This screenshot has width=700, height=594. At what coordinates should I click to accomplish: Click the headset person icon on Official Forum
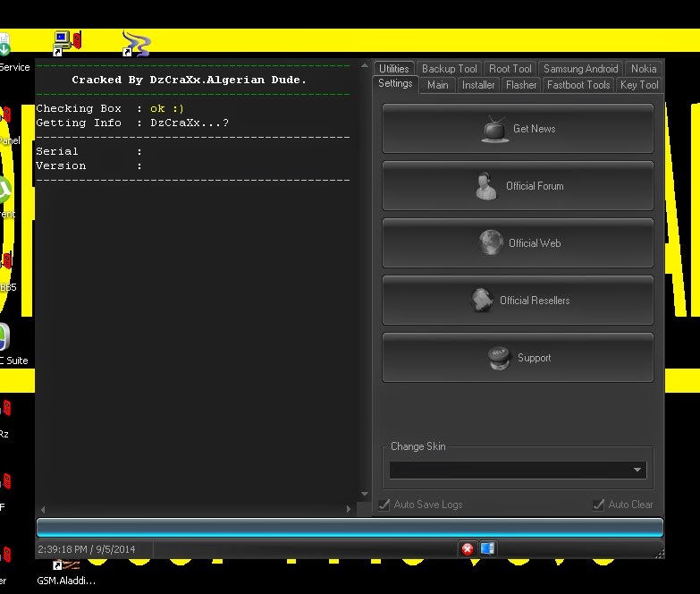click(486, 186)
